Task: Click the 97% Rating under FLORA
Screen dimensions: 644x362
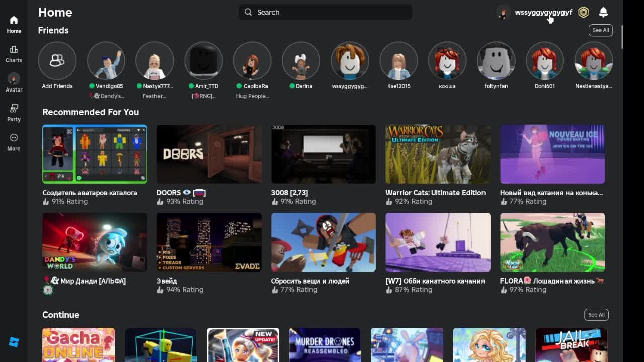Action: click(527, 290)
